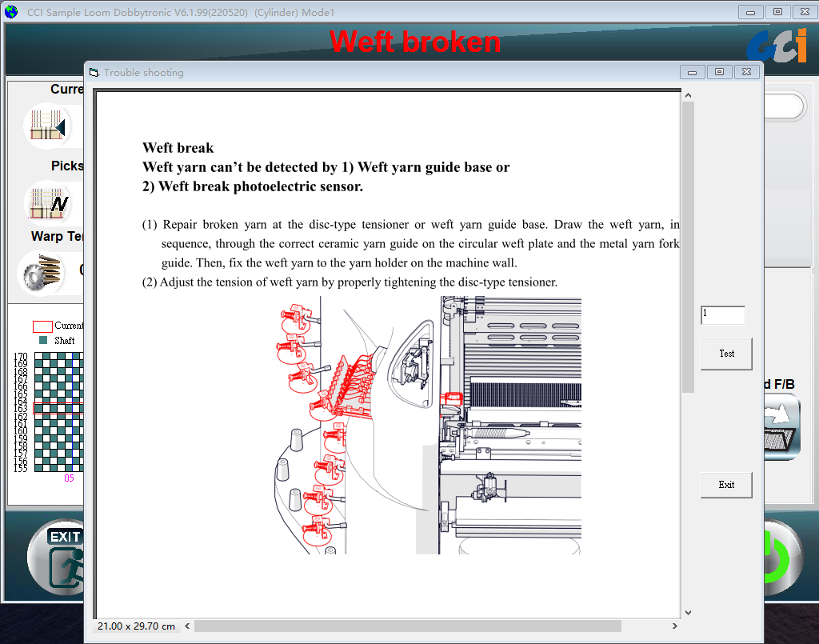Click the red Weft broken alarm text

tap(415, 42)
